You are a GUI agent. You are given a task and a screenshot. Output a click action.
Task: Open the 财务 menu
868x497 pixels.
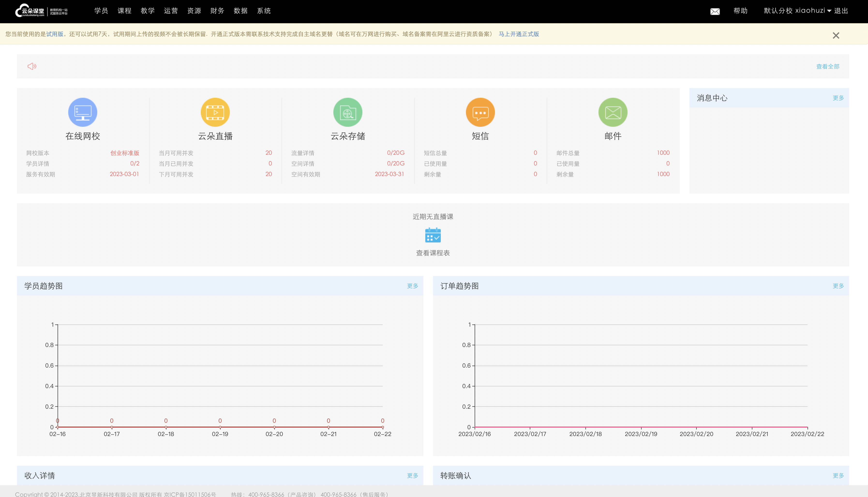click(217, 11)
